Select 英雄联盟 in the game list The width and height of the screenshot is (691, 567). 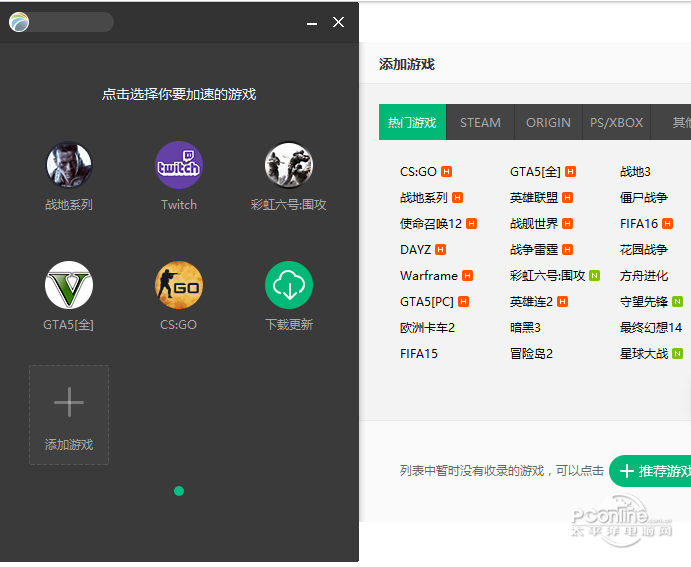point(534,197)
